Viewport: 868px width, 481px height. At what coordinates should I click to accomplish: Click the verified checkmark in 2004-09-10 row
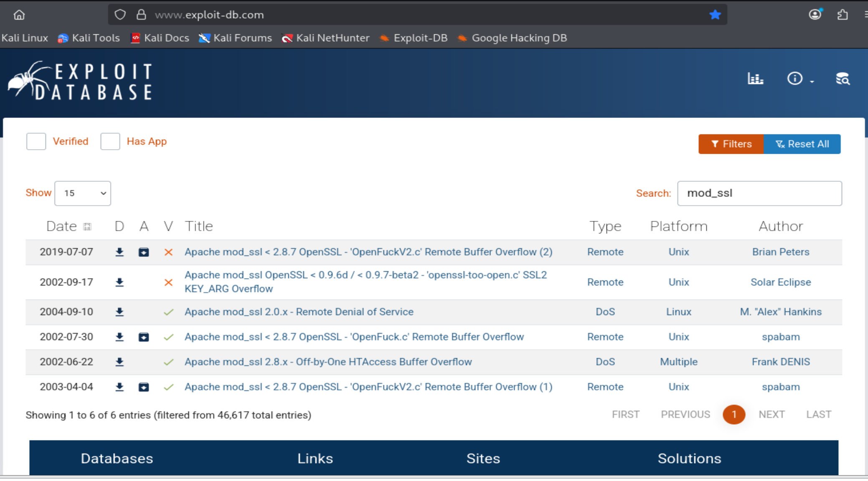[x=168, y=312]
